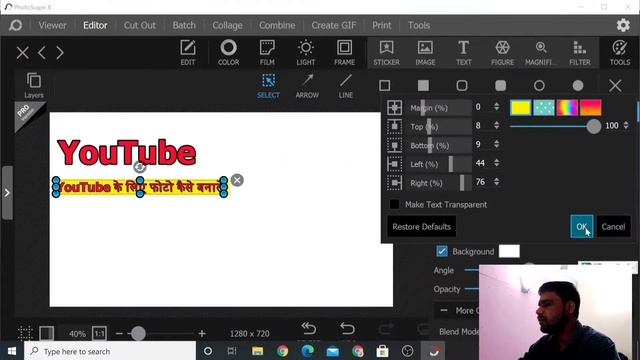640x360 pixels.
Task: Go to previous photo arrow
Action: pyautogui.click(x=42, y=53)
